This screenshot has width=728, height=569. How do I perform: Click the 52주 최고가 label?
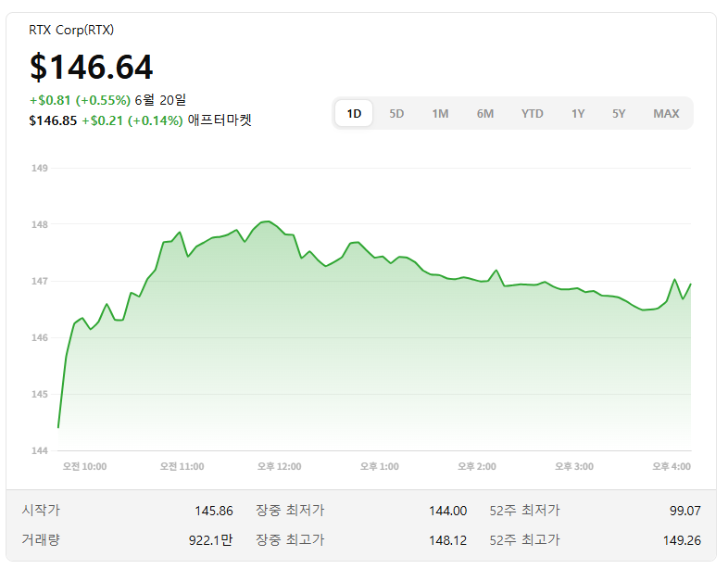tap(524, 539)
